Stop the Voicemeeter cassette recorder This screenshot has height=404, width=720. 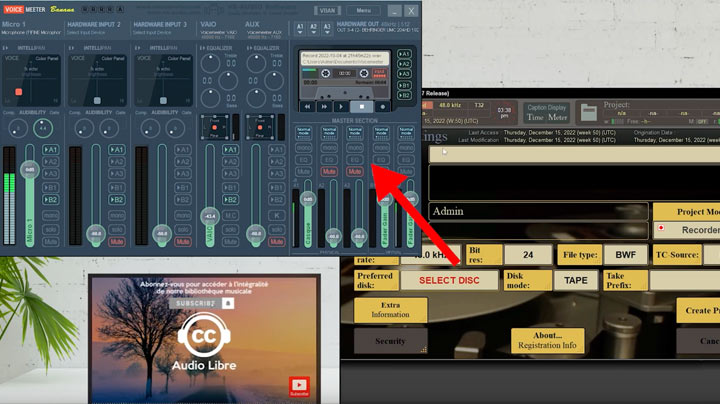click(x=362, y=107)
